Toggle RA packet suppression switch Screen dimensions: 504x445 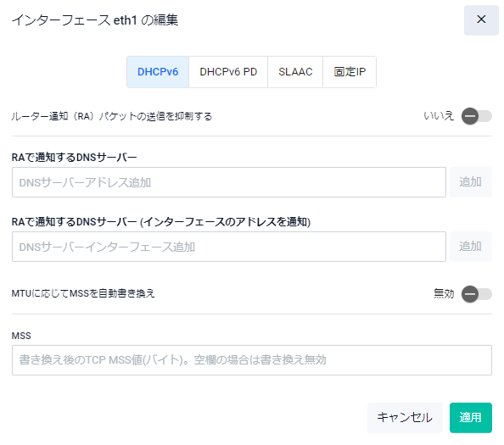(476, 116)
